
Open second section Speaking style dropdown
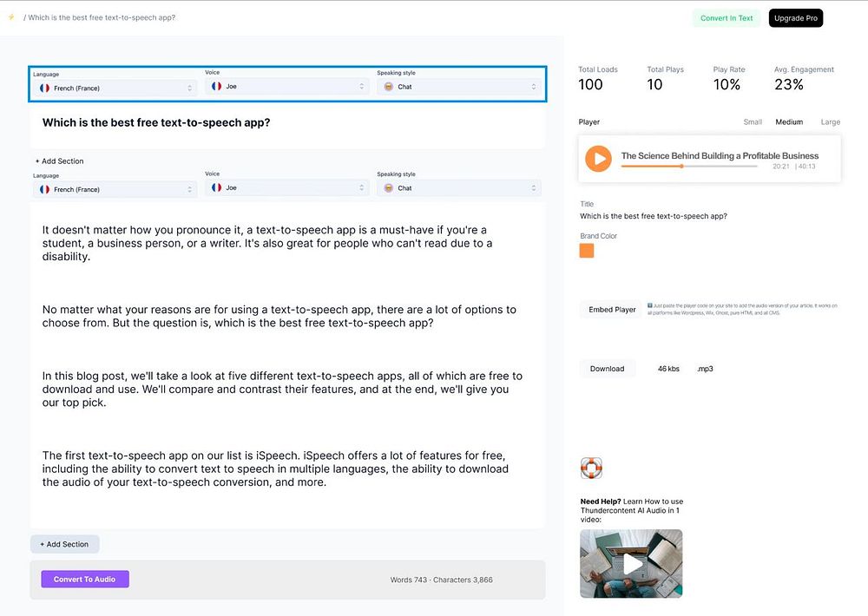pyautogui.click(x=458, y=187)
